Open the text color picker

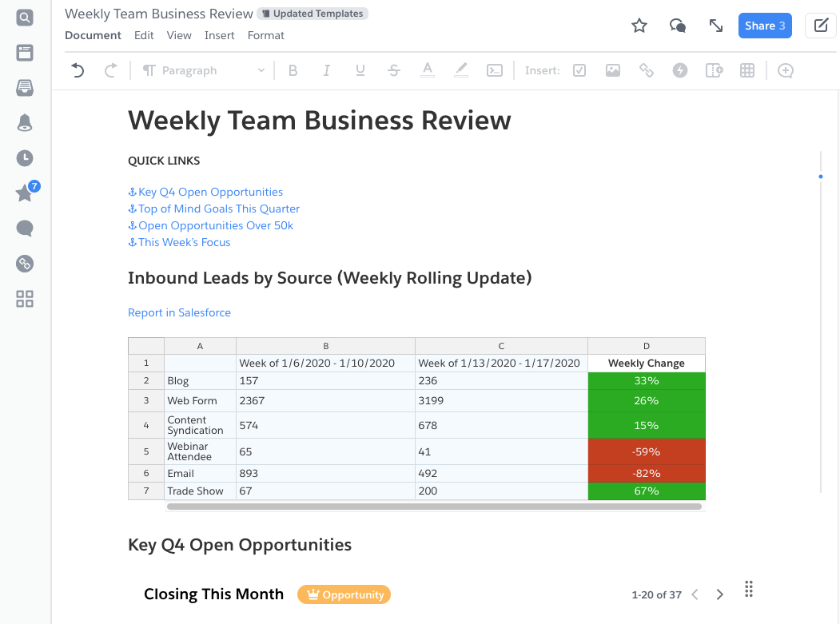pos(428,70)
